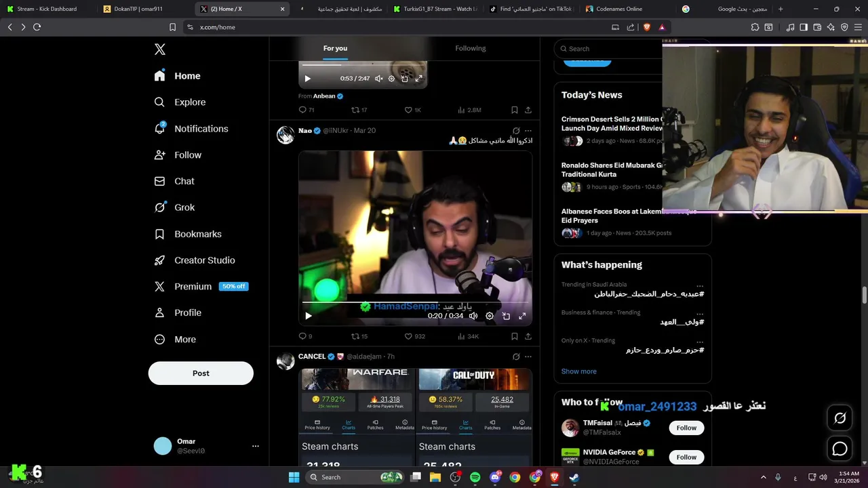The width and height of the screenshot is (868, 488).
Task: Open more options on Nao's post
Action: [528, 131]
